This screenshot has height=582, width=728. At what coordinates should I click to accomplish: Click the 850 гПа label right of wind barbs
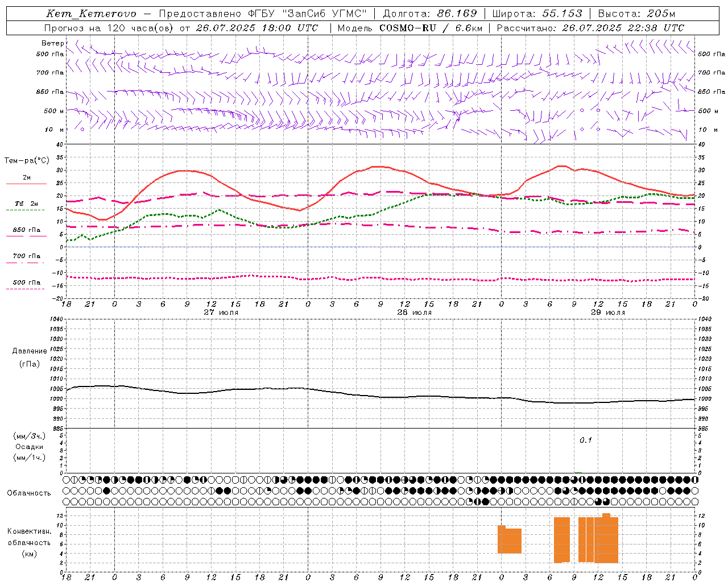[712, 92]
